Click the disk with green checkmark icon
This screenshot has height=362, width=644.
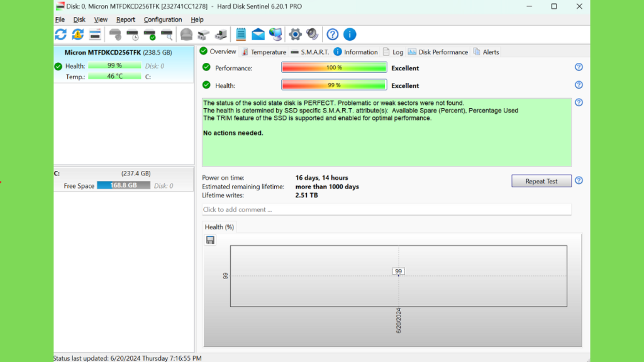[150, 35]
